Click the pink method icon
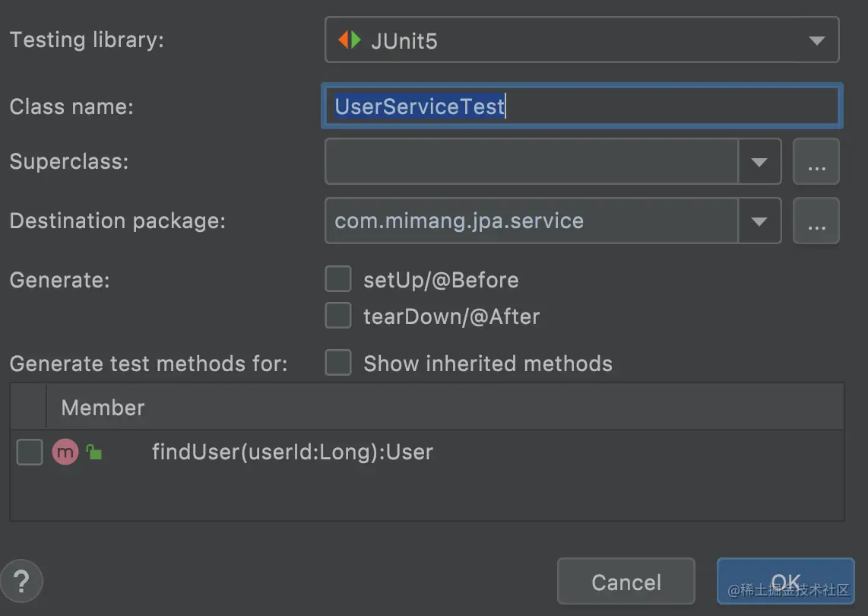868x616 pixels. [65, 452]
